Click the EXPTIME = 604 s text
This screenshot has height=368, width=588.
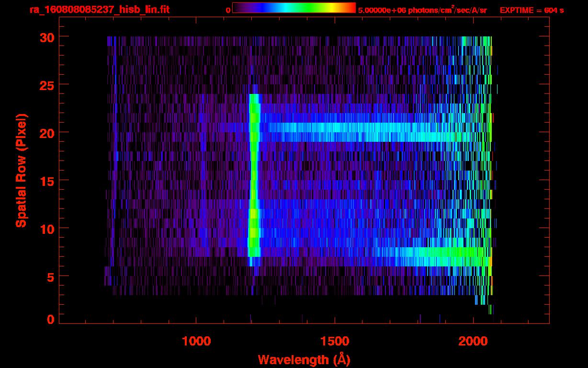[x=531, y=10]
